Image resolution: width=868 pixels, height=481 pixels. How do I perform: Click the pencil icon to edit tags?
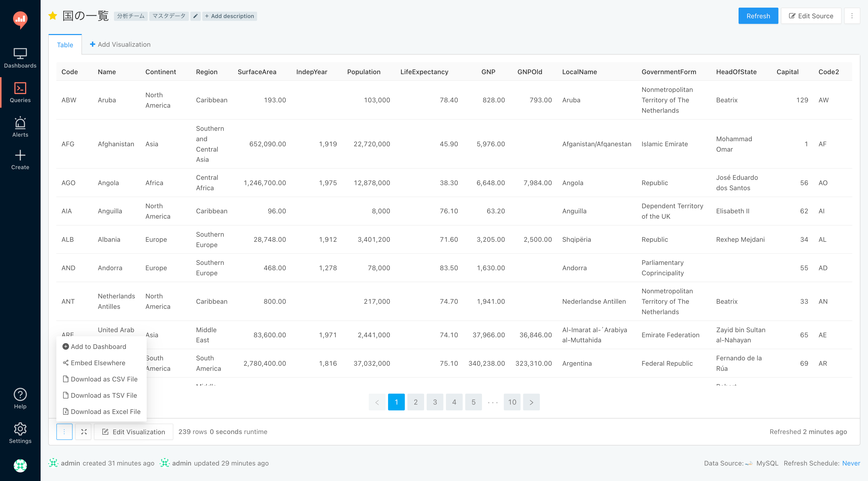(x=195, y=16)
